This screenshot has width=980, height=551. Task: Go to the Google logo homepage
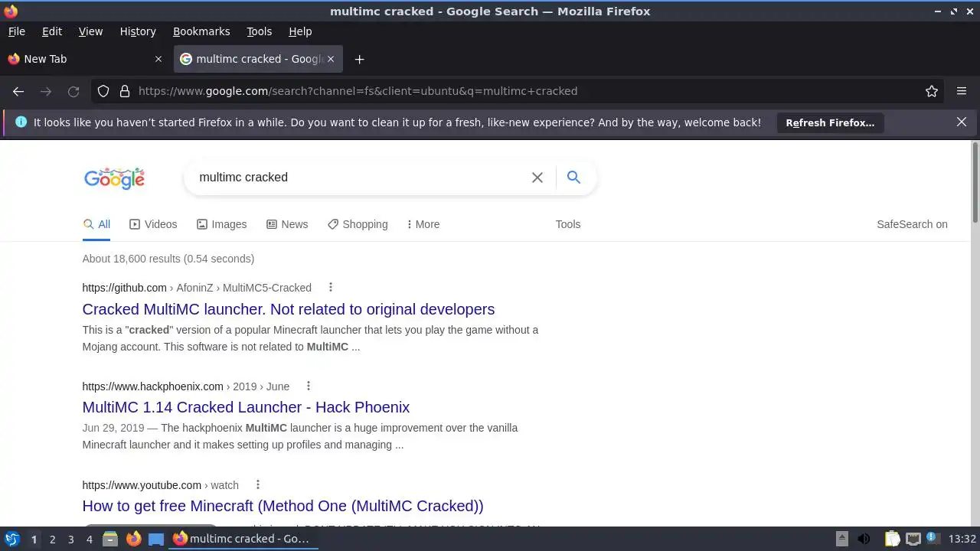[114, 178]
